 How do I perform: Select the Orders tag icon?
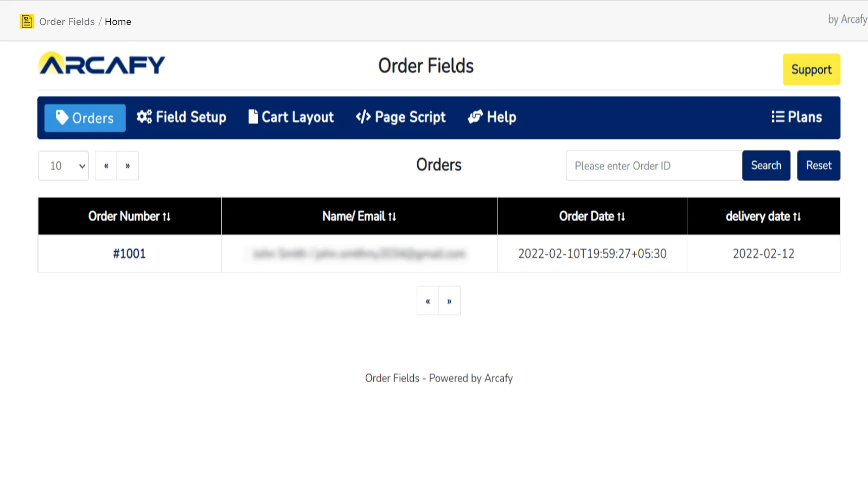point(62,117)
